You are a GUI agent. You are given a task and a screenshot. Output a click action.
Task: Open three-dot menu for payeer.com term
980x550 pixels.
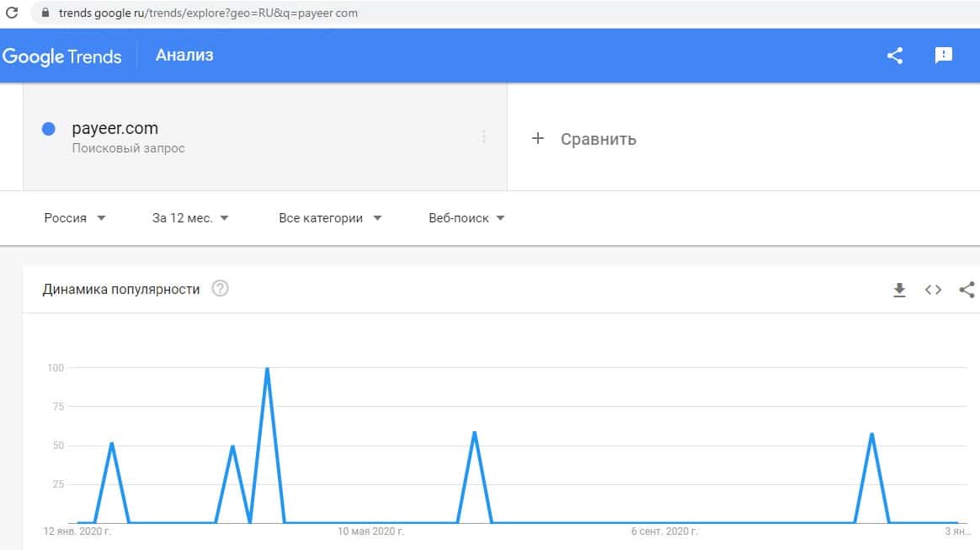click(483, 136)
